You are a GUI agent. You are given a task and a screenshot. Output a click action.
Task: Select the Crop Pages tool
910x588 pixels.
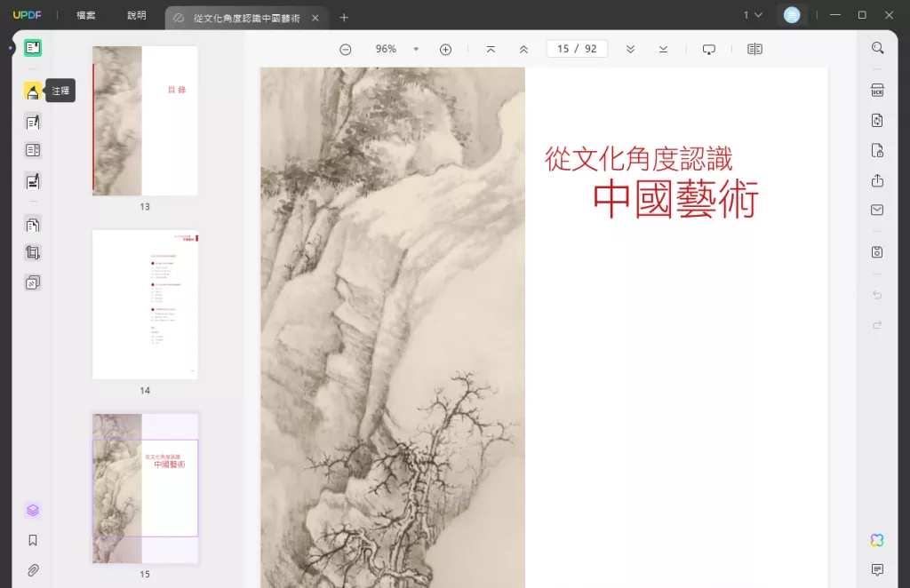[x=33, y=252]
